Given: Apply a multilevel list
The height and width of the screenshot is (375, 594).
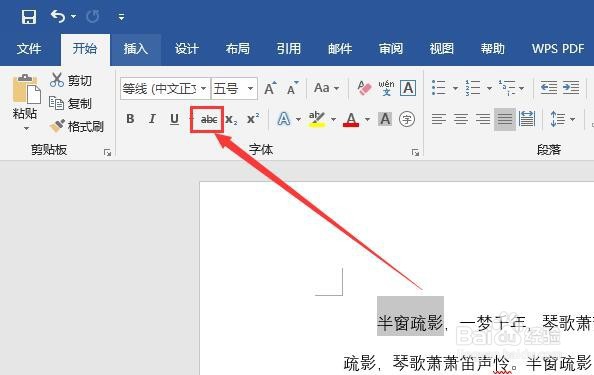Looking at the screenshot, I should pyautogui.click(x=507, y=88).
